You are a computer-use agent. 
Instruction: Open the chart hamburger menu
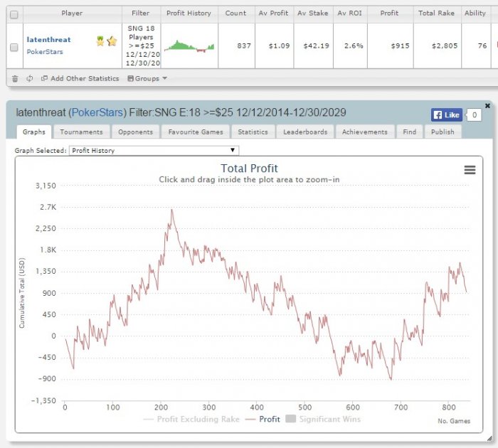point(470,170)
